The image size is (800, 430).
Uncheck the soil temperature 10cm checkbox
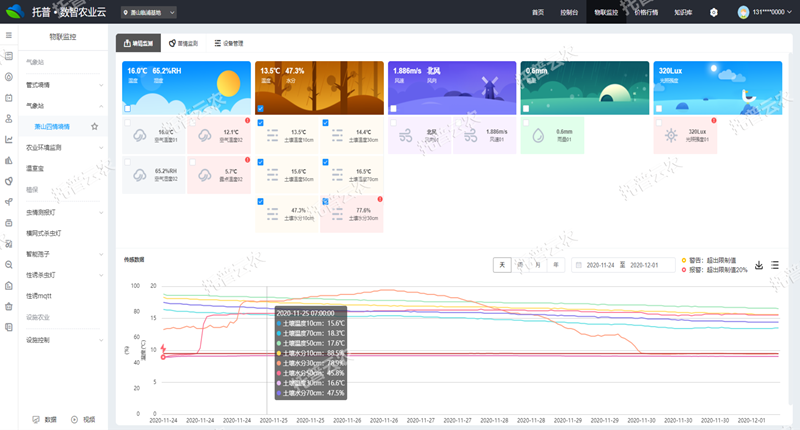pyautogui.click(x=261, y=122)
